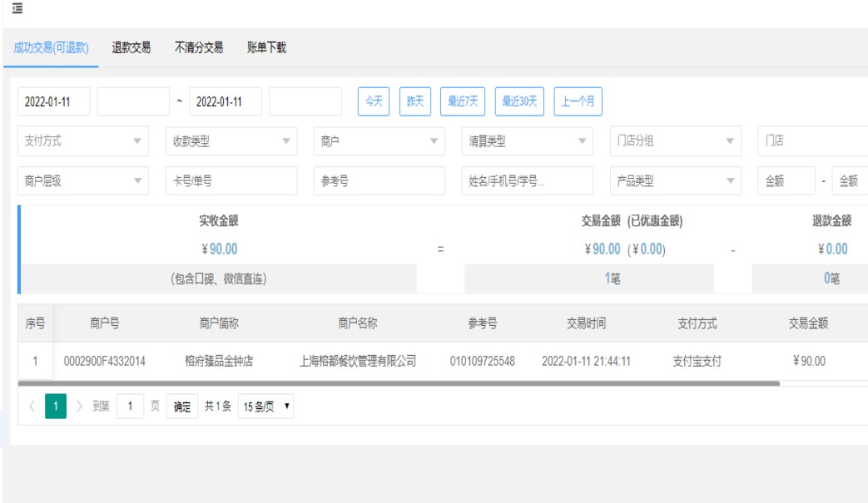Open the 收款类型 dropdown
Viewport: 868px width, 503px height.
pyautogui.click(x=231, y=141)
